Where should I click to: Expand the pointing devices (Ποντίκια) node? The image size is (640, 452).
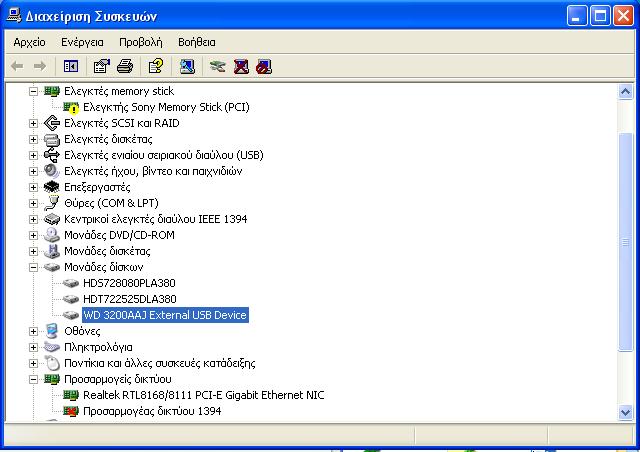tap(33, 363)
